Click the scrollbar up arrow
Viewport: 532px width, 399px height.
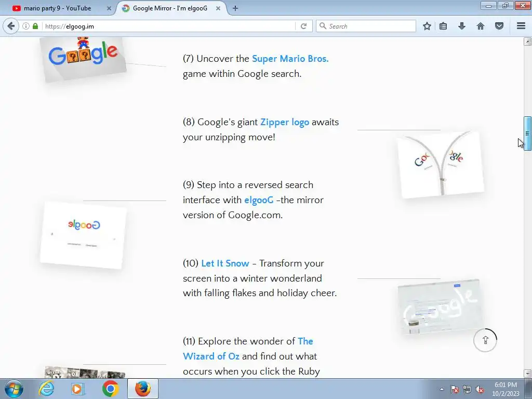(527, 42)
